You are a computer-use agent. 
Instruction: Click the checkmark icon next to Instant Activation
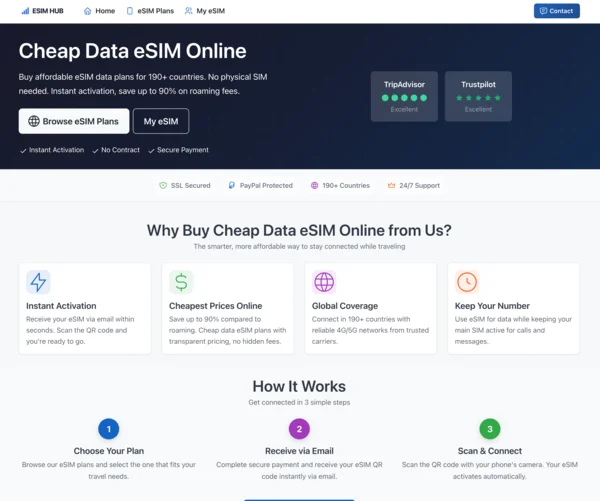point(23,151)
